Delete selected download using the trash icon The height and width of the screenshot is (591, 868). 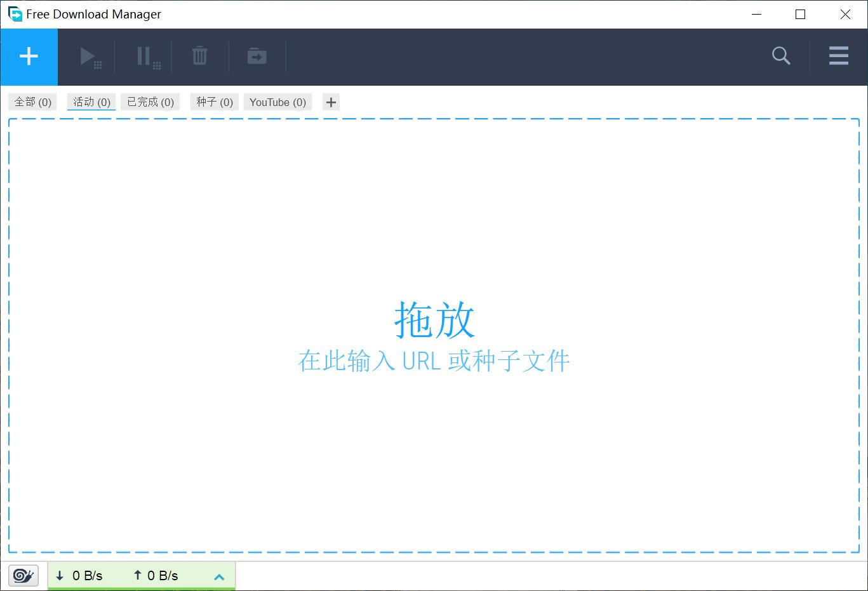(x=199, y=56)
